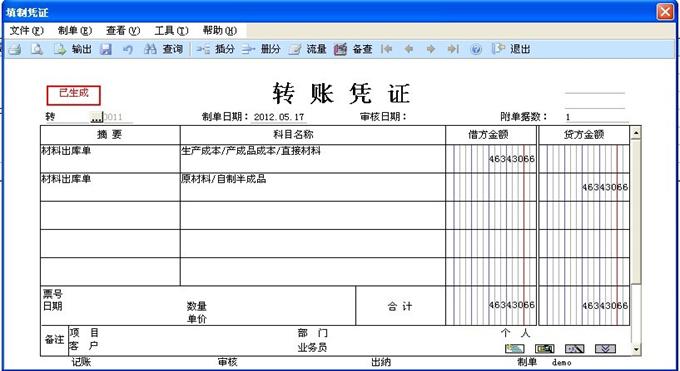Screen dimensions: 680x371
Task: Open 文件 menu
Action: click(x=26, y=30)
